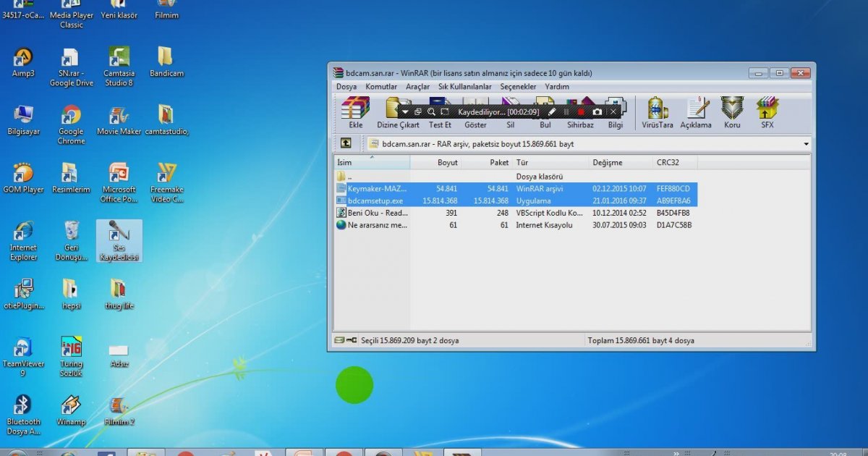Sort files by the Tür column
This screenshot has width=868, height=456.
click(x=550, y=163)
